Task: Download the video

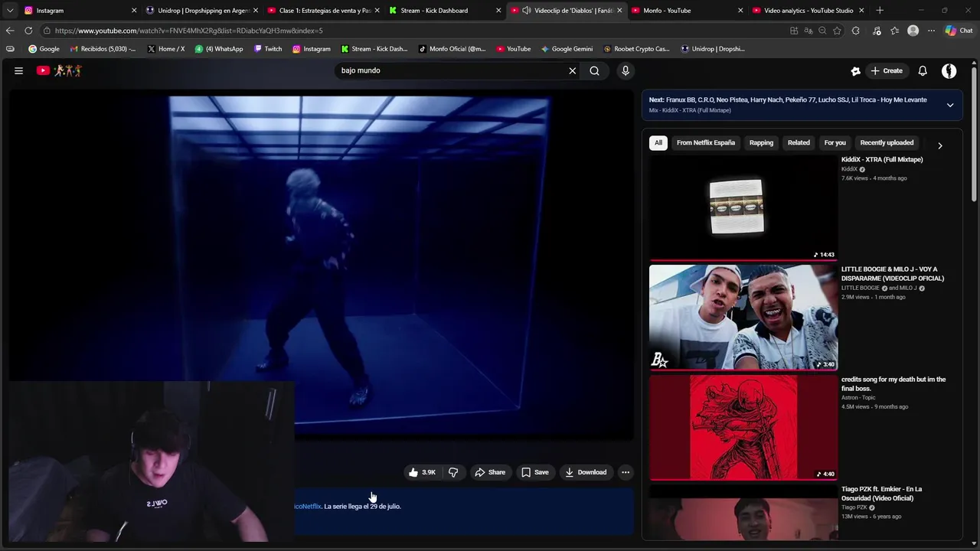Action: tap(586, 472)
